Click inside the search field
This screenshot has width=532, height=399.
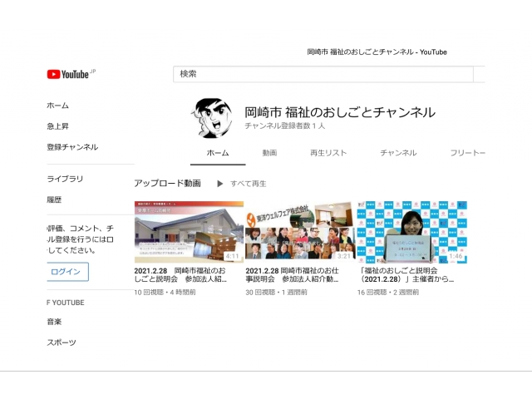click(324, 74)
